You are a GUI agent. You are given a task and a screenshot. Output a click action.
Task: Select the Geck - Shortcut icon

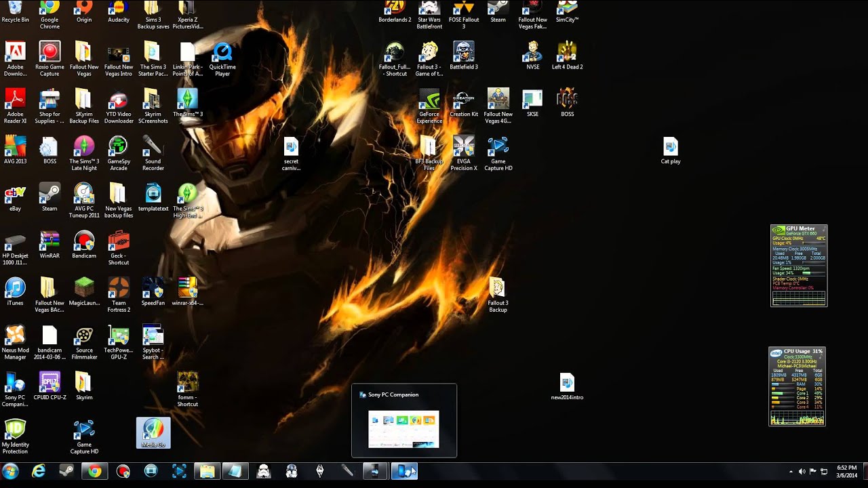(119, 248)
